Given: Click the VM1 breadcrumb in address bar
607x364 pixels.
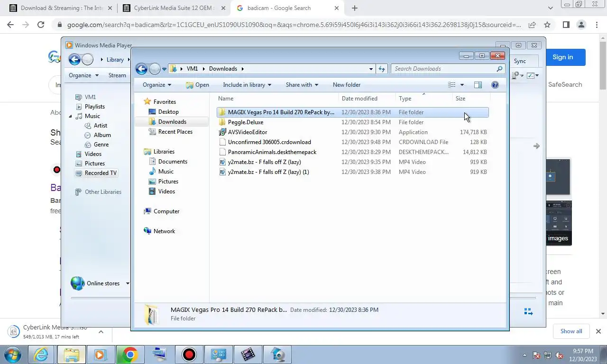Looking at the screenshot, I should coord(192,69).
